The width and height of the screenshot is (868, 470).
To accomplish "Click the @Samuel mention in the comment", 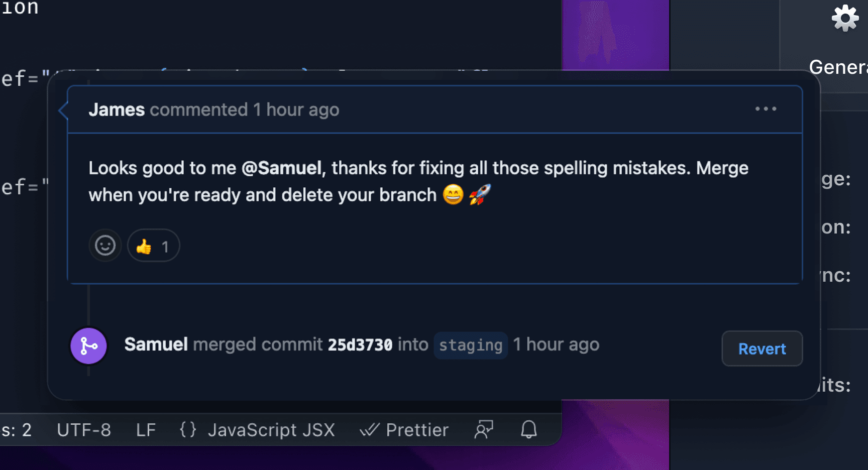I will [x=281, y=168].
